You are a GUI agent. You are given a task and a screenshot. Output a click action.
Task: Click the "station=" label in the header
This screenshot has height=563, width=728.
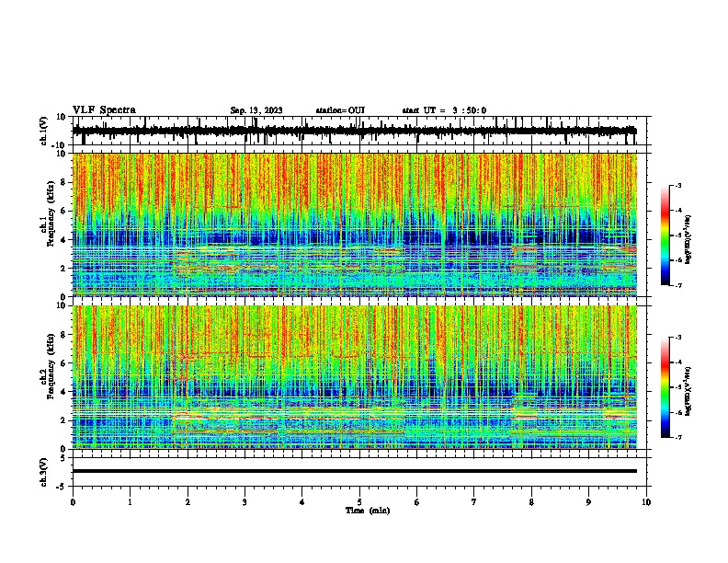pos(332,110)
